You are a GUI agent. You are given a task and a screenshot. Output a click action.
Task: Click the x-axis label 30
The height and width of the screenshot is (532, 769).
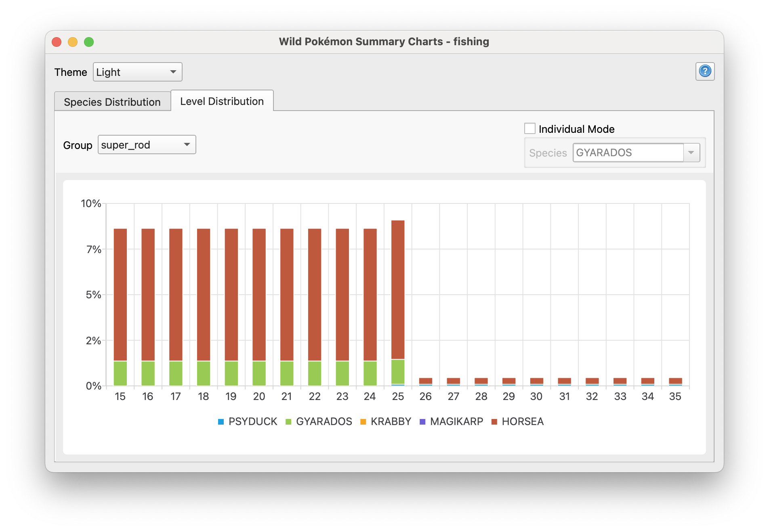click(x=537, y=396)
